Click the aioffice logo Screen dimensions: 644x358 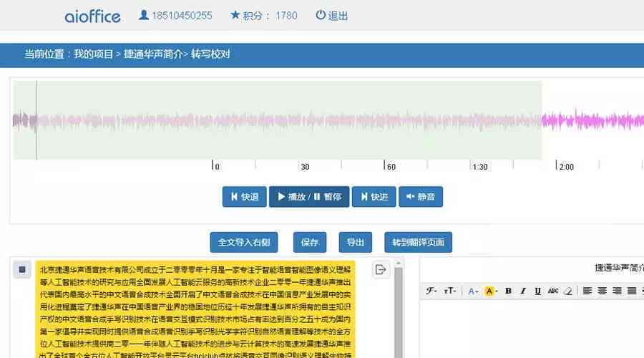pos(92,16)
